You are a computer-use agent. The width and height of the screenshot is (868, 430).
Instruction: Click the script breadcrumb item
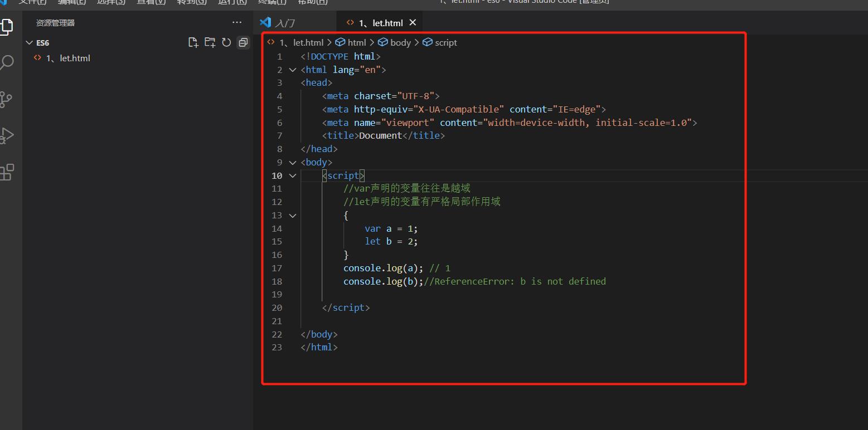click(446, 42)
